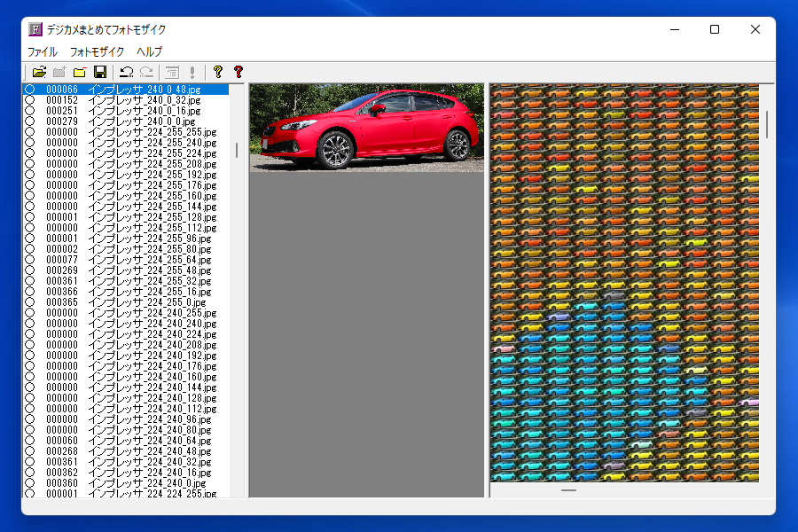Maximize the デジカメまとめてフォトモザイク window
The height and width of the screenshot is (532, 798).
[x=715, y=29]
